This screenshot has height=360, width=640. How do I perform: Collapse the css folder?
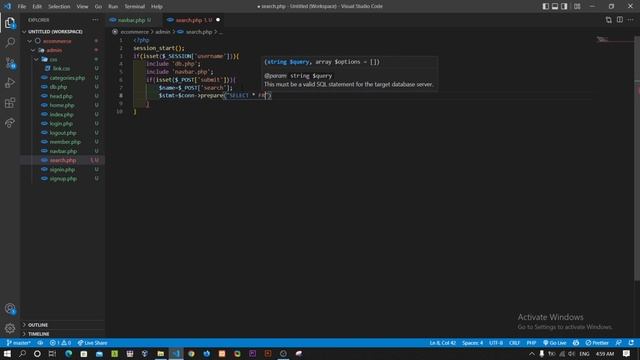coord(53,59)
